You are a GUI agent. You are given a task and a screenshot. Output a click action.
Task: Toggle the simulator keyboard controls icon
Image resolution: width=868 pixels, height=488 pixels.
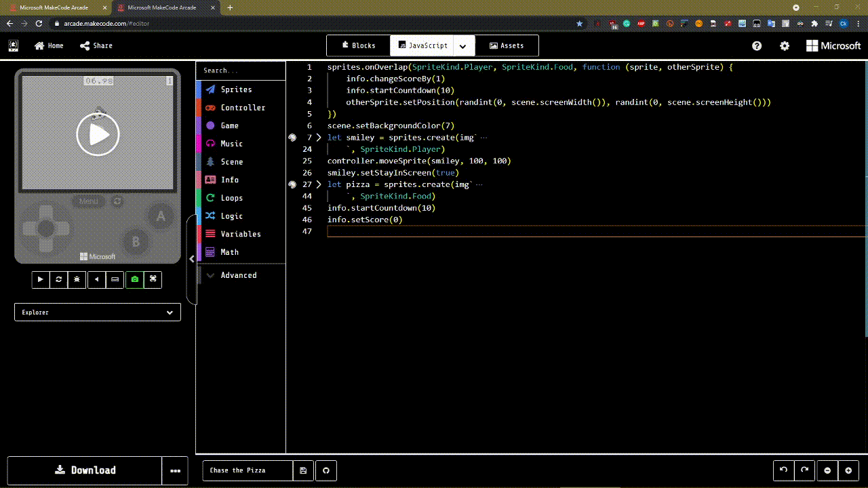tap(115, 279)
